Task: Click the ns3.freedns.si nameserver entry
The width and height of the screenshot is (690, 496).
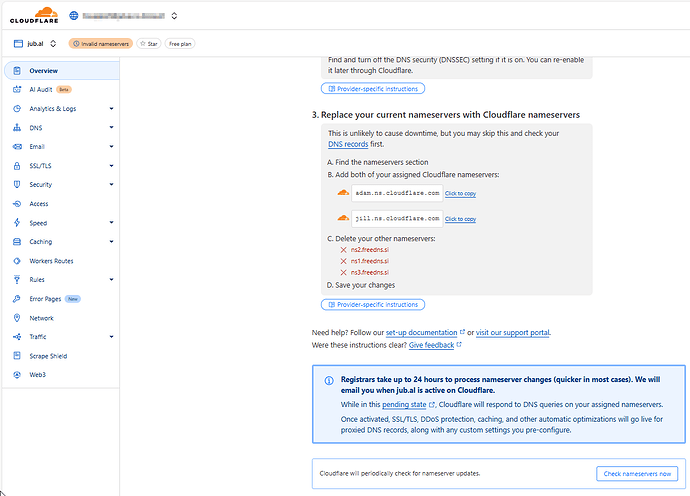Action: pos(370,272)
